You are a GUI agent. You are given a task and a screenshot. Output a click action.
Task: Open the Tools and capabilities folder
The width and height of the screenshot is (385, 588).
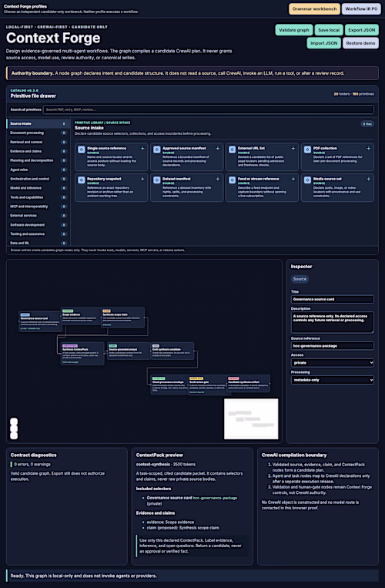[38, 197]
